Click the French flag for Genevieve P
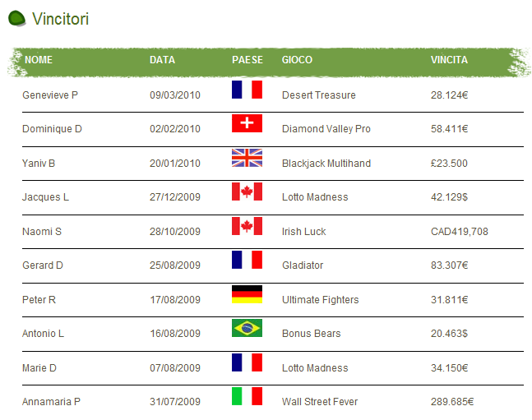The width and height of the screenshot is (532, 420). pyautogui.click(x=247, y=90)
